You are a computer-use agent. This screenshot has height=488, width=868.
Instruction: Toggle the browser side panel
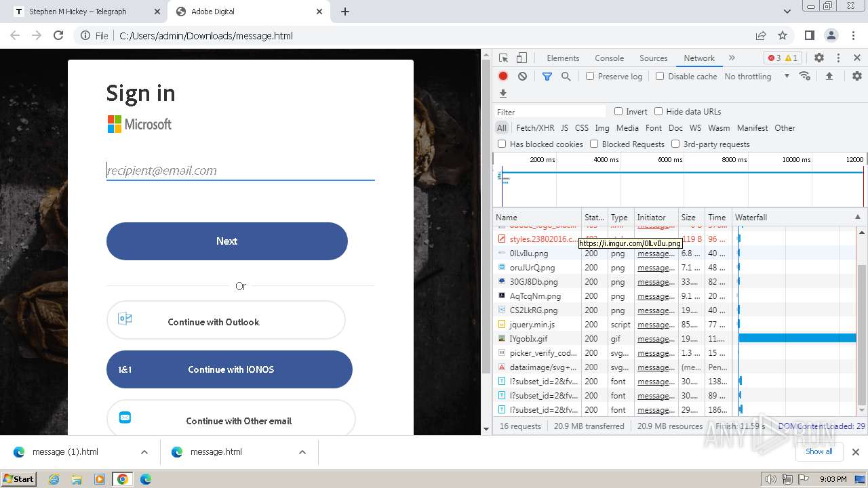pyautogui.click(x=810, y=35)
